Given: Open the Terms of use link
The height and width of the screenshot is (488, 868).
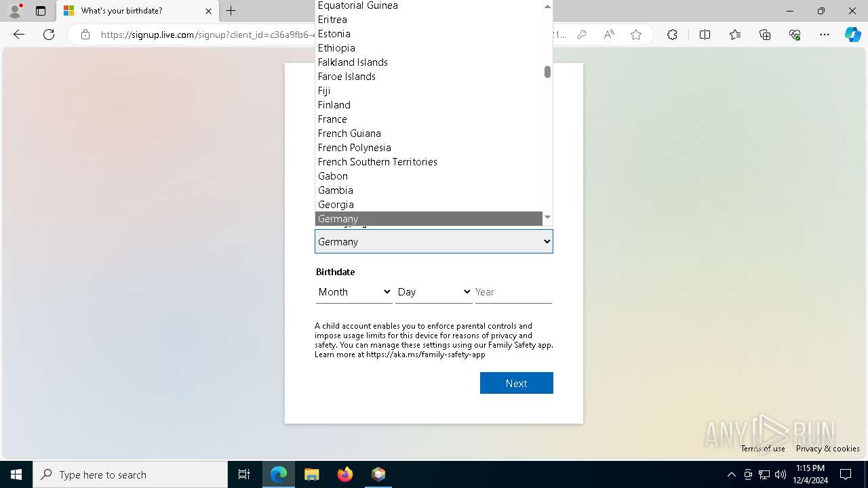Looking at the screenshot, I should 763,449.
